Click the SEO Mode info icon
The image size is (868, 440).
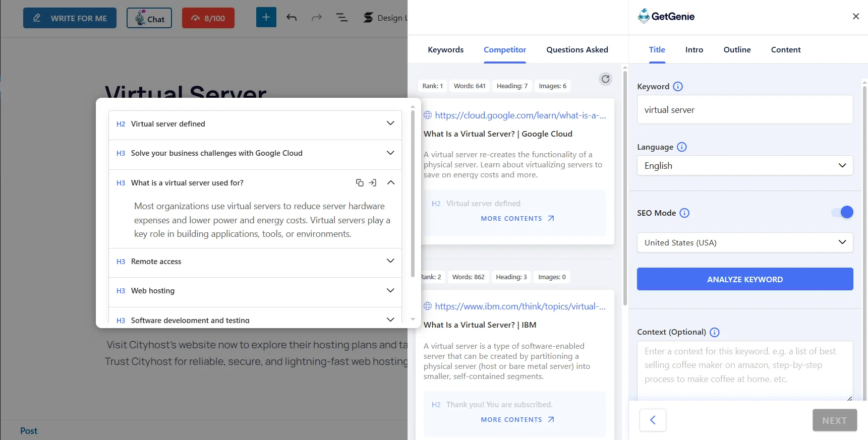684,213
